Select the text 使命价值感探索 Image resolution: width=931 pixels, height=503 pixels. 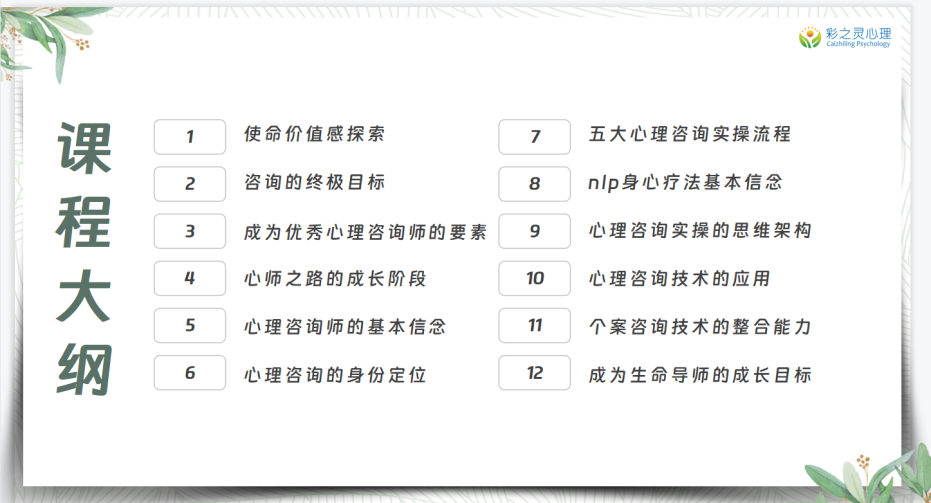pyautogui.click(x=314, y=134)
